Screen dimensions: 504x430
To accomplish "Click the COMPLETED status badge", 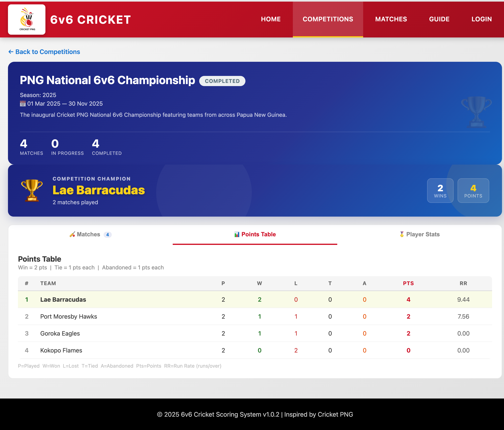I will coord(222,81).
